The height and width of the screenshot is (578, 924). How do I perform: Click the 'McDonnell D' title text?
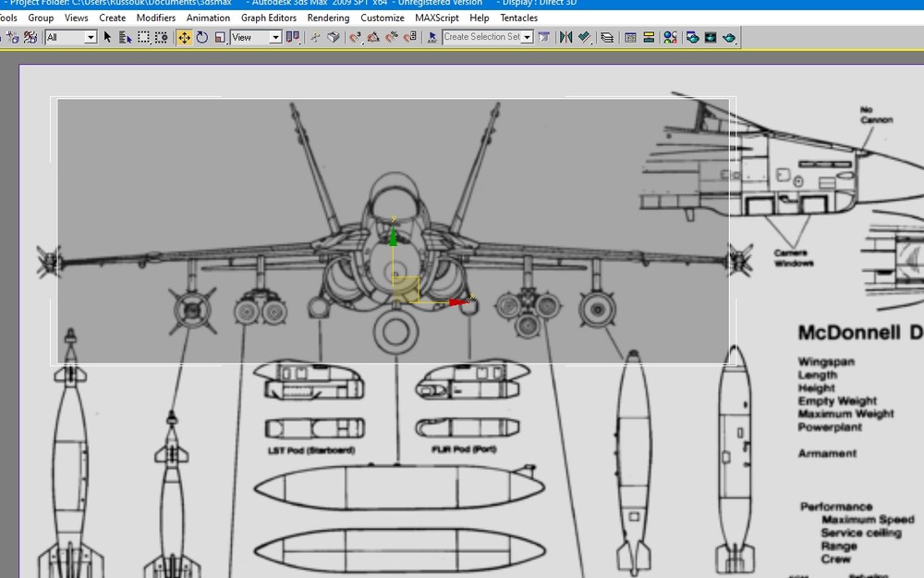point(859,333)
